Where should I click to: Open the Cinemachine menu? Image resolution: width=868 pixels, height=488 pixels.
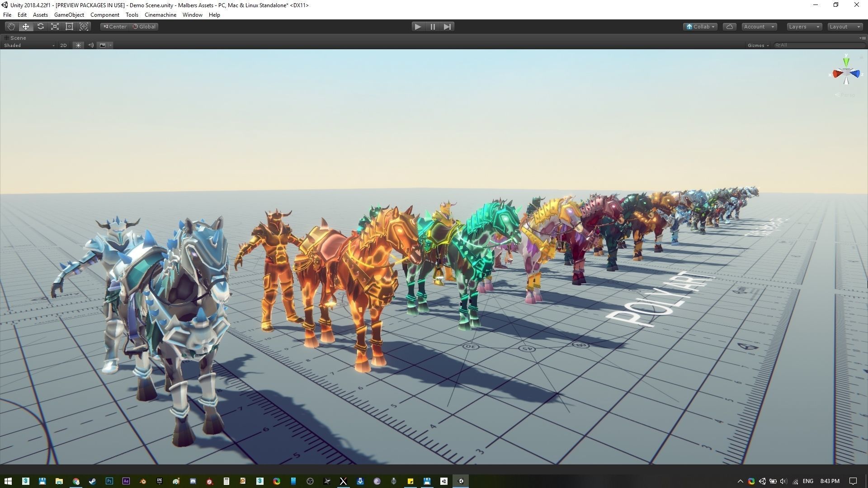coord(160,15)
